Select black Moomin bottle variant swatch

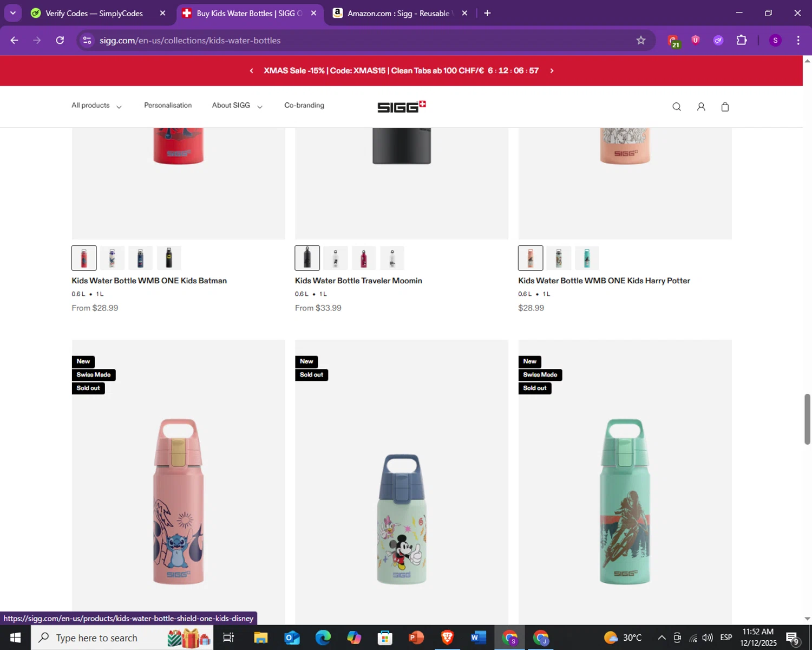coord(307,258)
